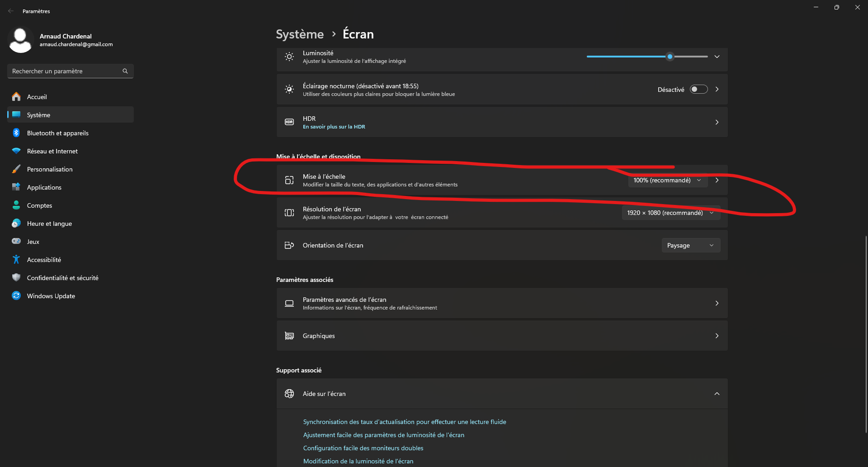Open the Orientation de l'écran Paysage dropdown

690,245
